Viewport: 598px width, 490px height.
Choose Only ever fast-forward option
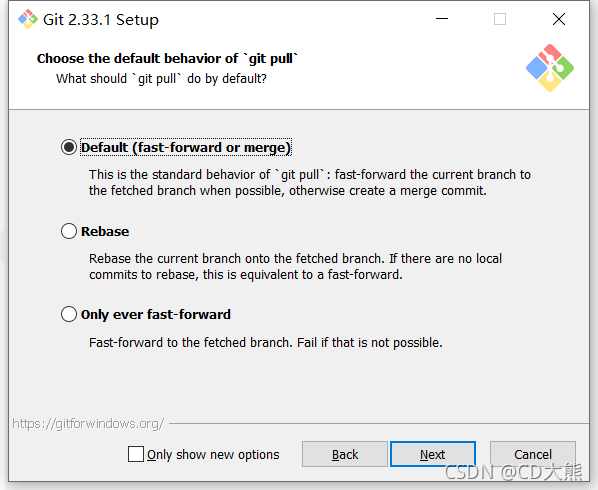click(69, 314)
